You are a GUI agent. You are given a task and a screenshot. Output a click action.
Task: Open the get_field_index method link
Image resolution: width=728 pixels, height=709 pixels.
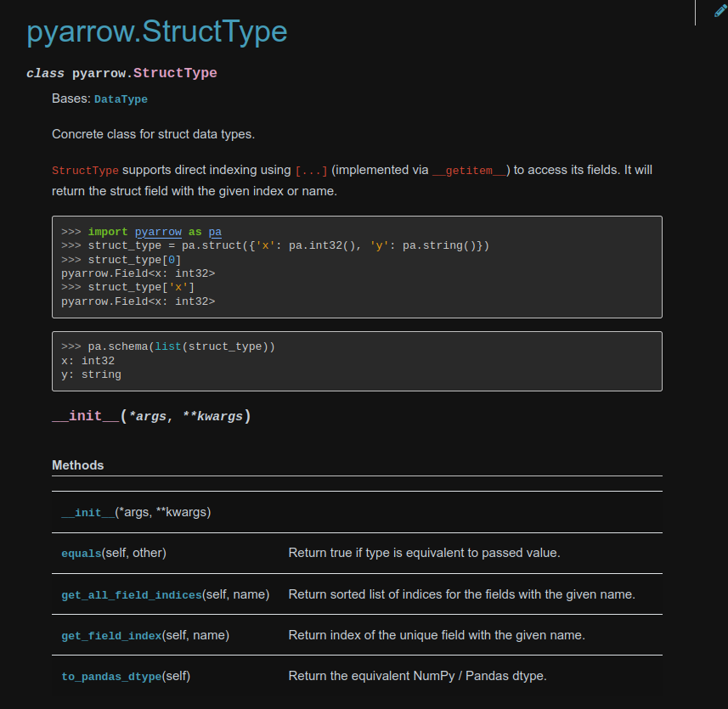(111, 636)
